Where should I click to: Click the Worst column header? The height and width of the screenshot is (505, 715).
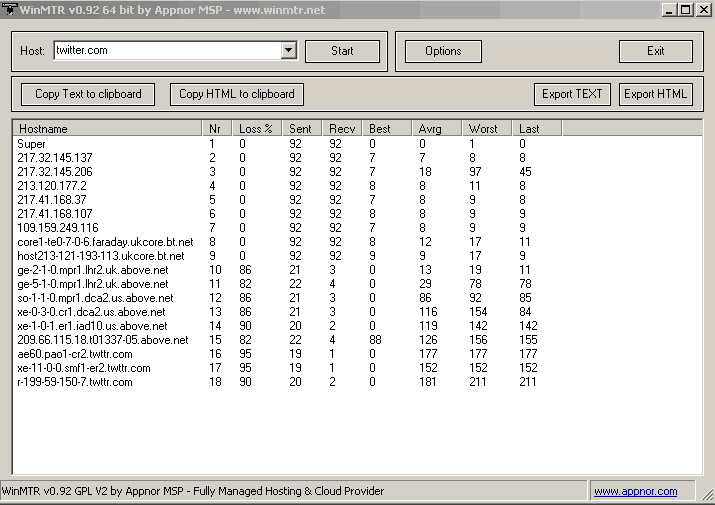[x=487, y=129]
